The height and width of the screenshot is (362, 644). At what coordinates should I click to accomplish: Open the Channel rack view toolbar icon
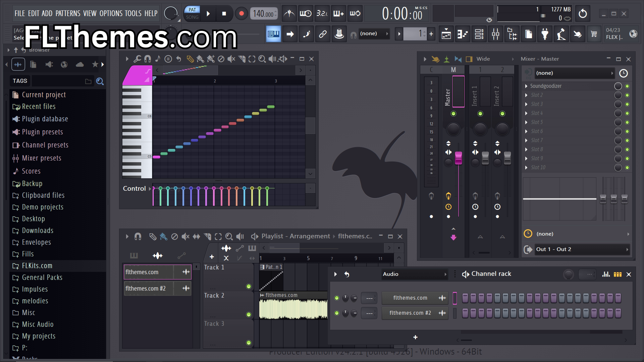479,34
